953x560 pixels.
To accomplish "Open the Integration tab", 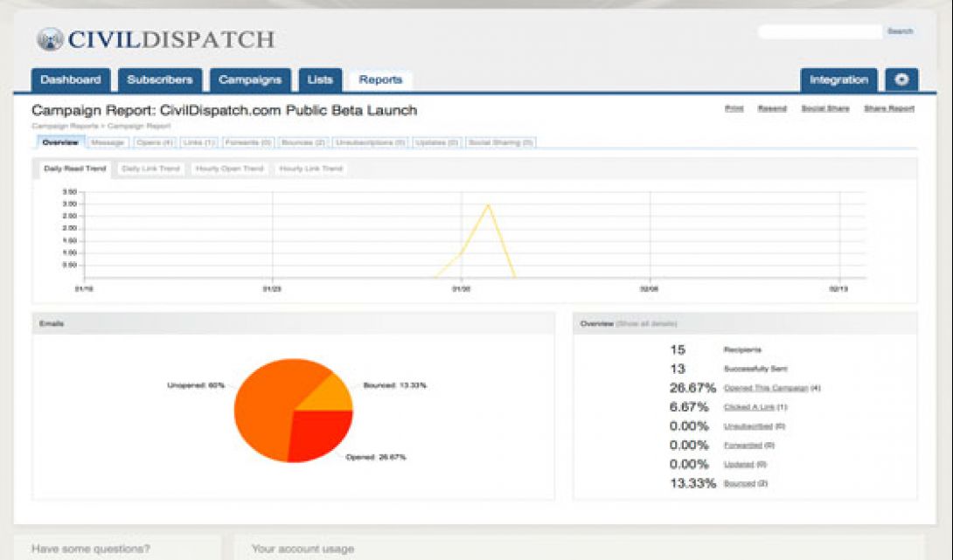I will [x=838, y=80].
